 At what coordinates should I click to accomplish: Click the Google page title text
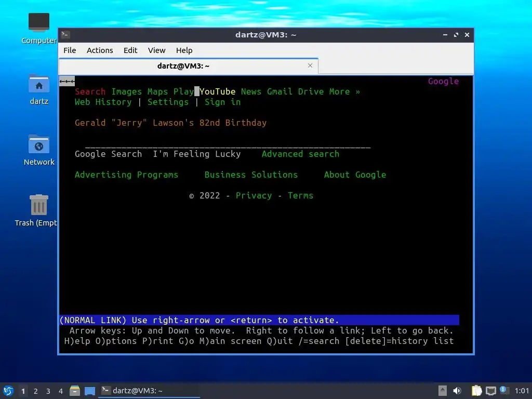[x=443, y=82]
